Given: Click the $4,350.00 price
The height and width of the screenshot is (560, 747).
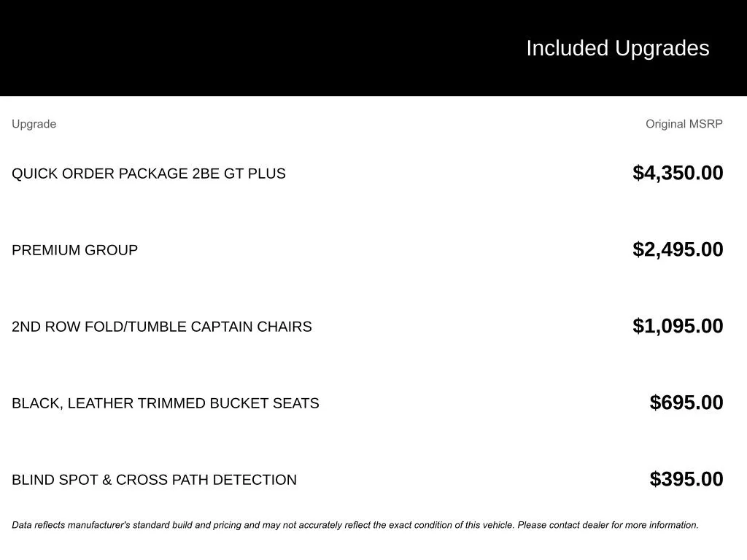Looking at the screenshot, I should tap(678, 173).
